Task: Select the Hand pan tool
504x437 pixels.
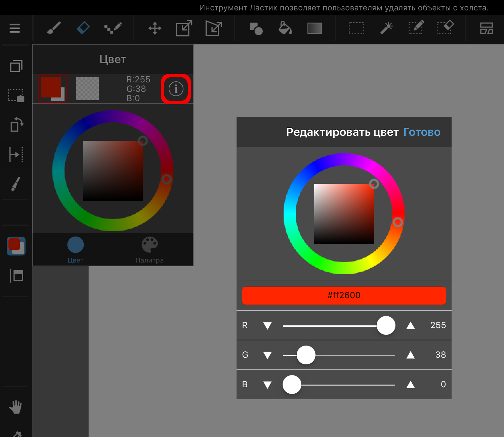Action: 15,407
